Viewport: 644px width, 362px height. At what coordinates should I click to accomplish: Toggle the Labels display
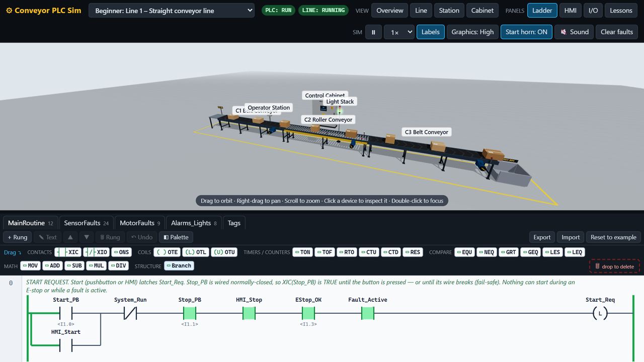[430, 32]
